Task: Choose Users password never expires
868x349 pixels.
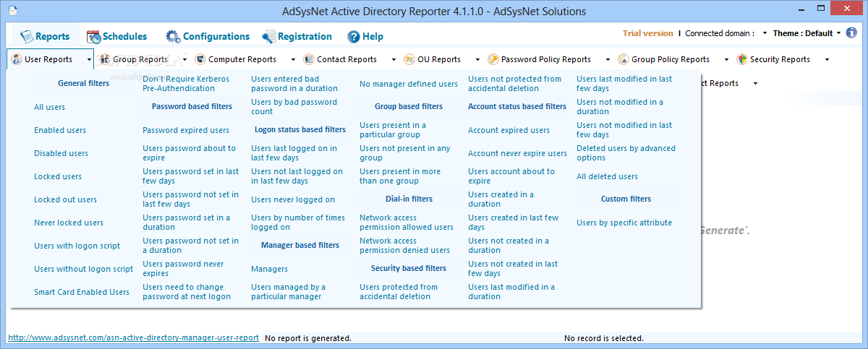Action: coord(183,269)
